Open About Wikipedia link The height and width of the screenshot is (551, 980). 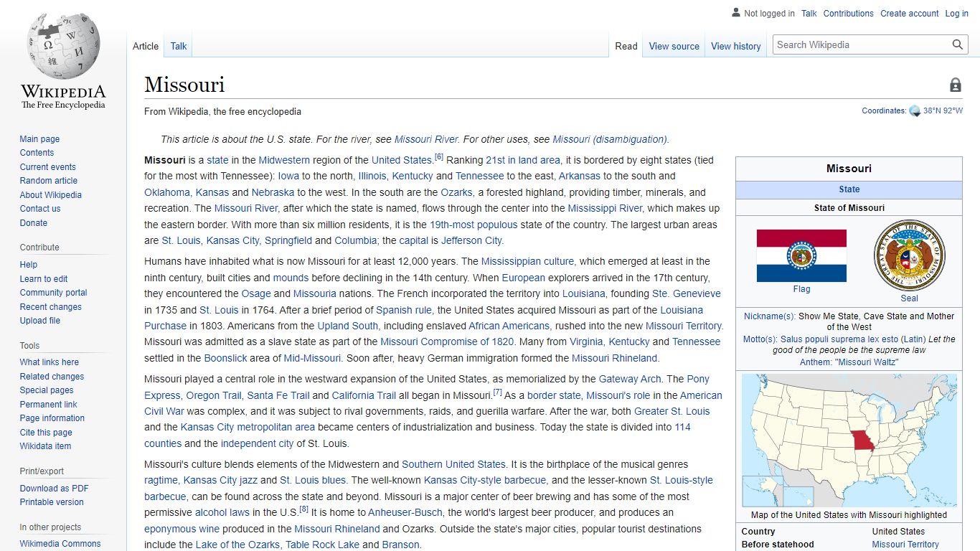50,195
